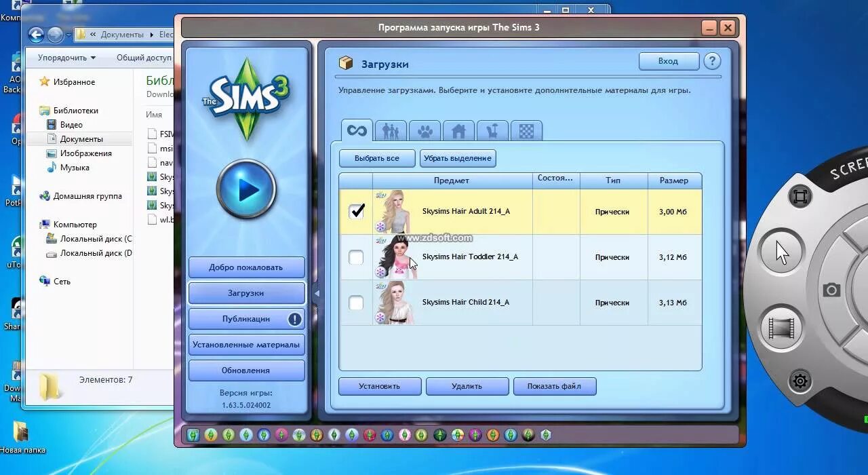Click the Выбрать все button
Image resolution: width=868 pixels, height=475 pixels.
click(x=377, y=158)
